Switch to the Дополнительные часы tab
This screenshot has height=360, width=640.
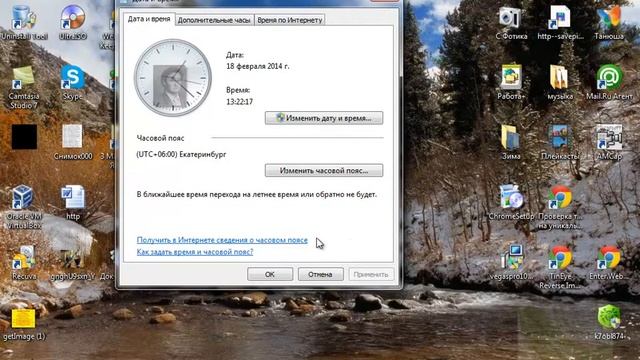[214, 20]
